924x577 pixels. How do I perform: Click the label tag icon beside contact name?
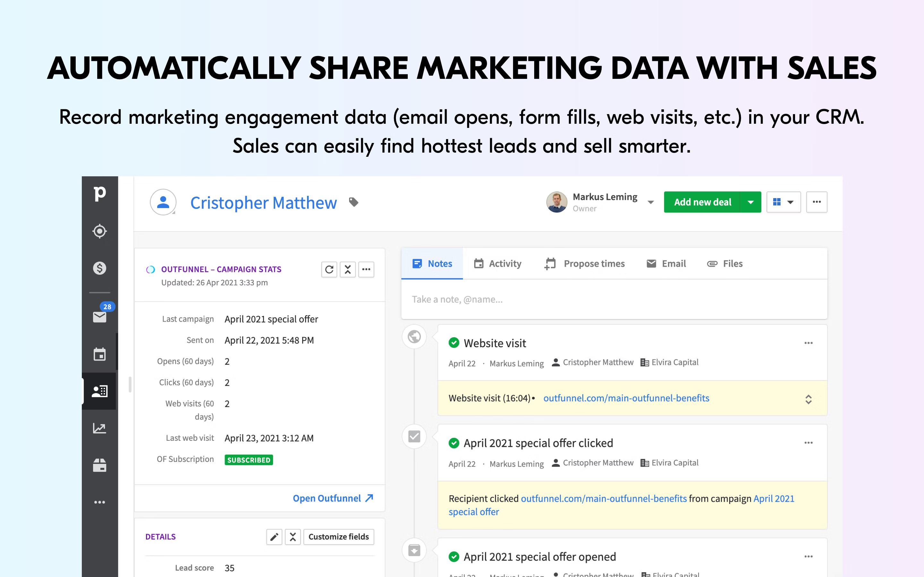pos(354,202)
